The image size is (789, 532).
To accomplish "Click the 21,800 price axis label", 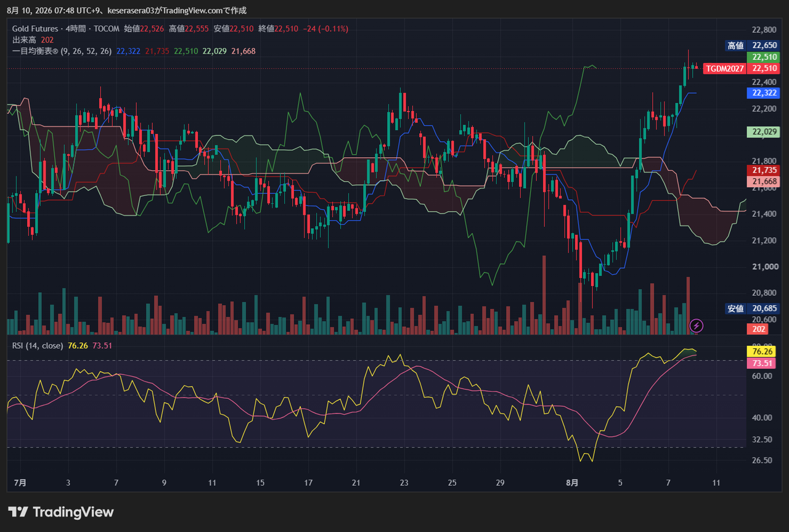I will [x=764, y=161].
